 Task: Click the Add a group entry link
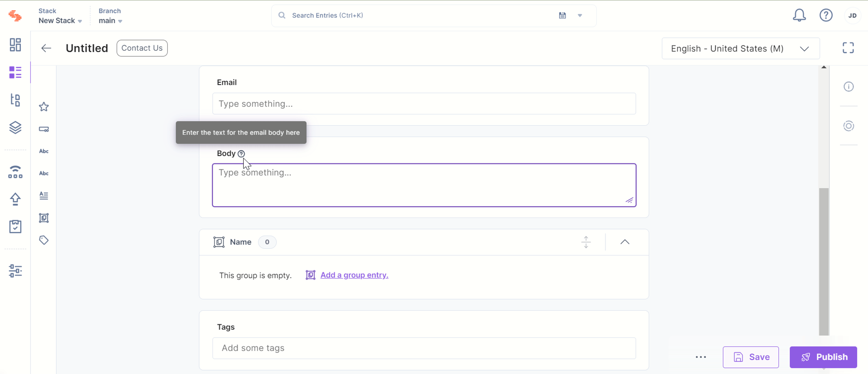354,275
